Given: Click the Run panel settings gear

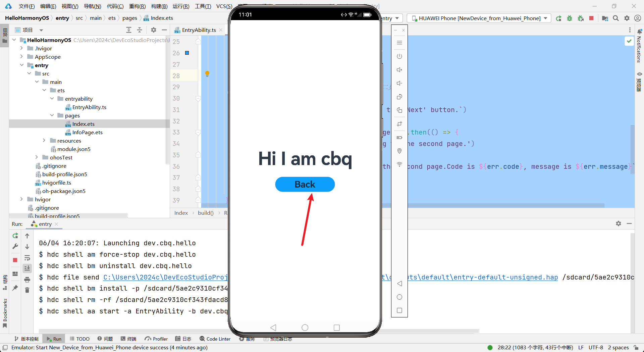Looking at the screenshot, I should [619, 223].
